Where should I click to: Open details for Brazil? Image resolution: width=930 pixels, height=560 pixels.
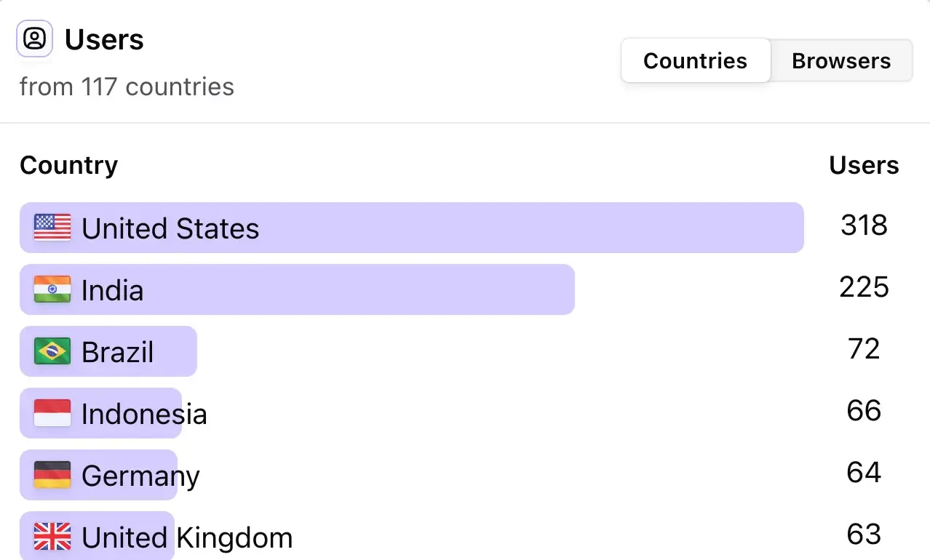click(x=109, y=351)
